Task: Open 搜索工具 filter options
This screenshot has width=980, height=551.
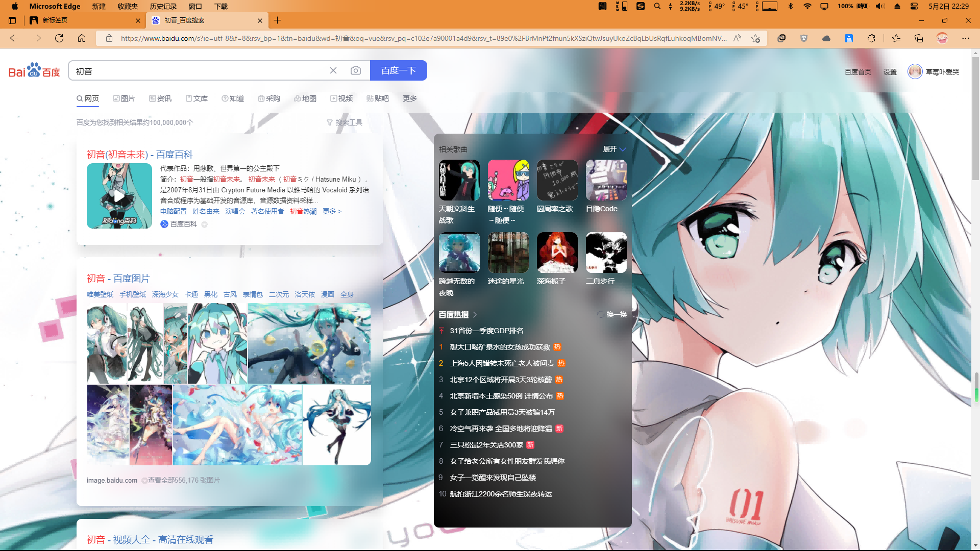Action: 345,122
